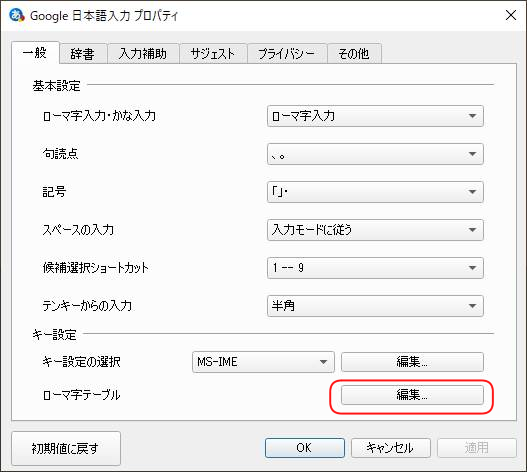Viewport: 527px width, 472px height.
Task: Click the キー設定 section heading
Action: click(x=54, y=335)
